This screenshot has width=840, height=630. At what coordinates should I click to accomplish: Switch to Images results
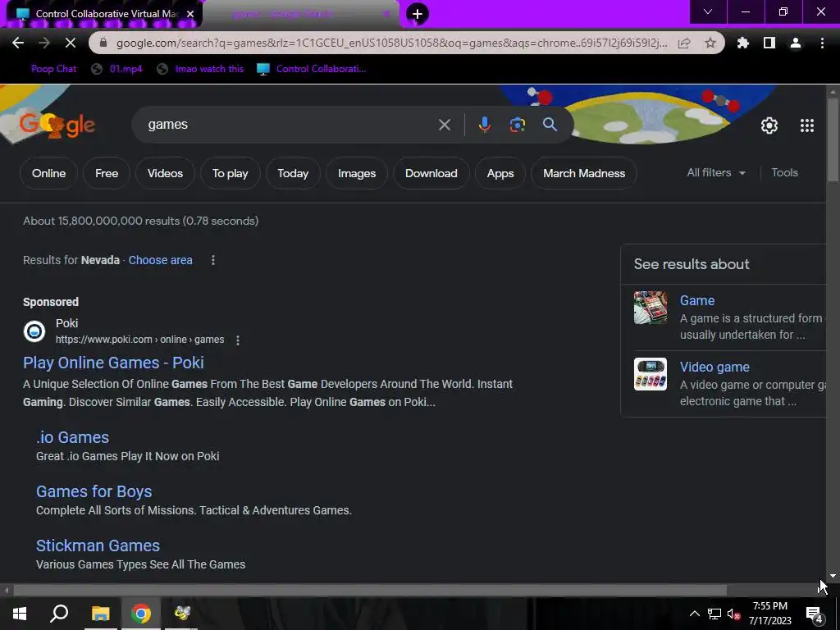357,173
